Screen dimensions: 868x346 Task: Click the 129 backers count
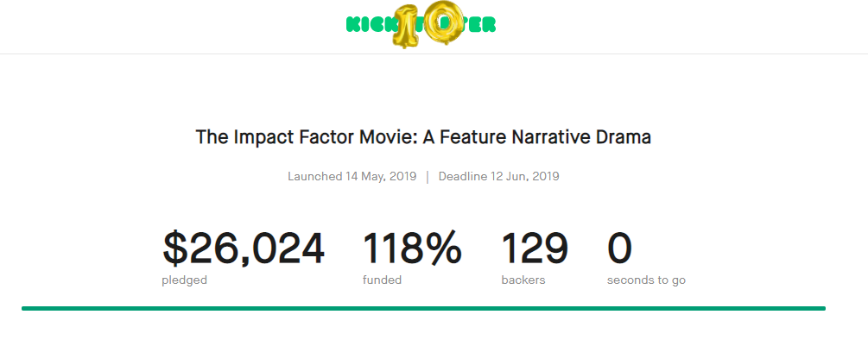coord(535,248)
